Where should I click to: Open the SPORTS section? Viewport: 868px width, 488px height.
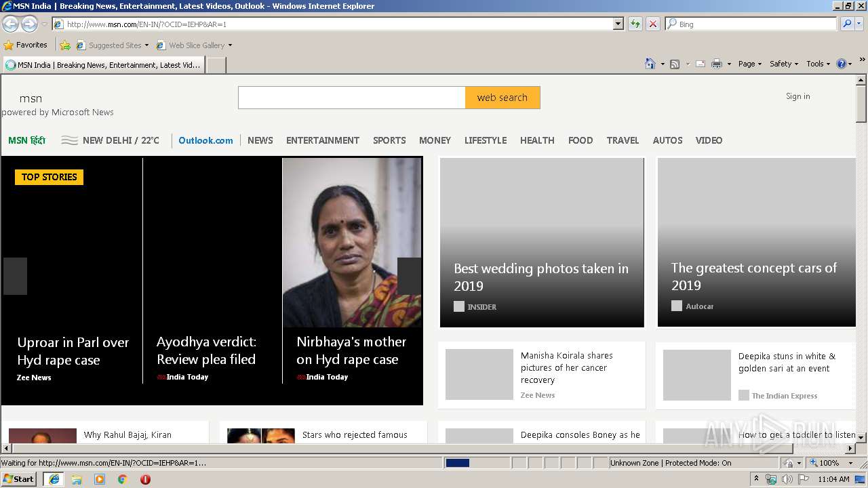tap(389, 140)
